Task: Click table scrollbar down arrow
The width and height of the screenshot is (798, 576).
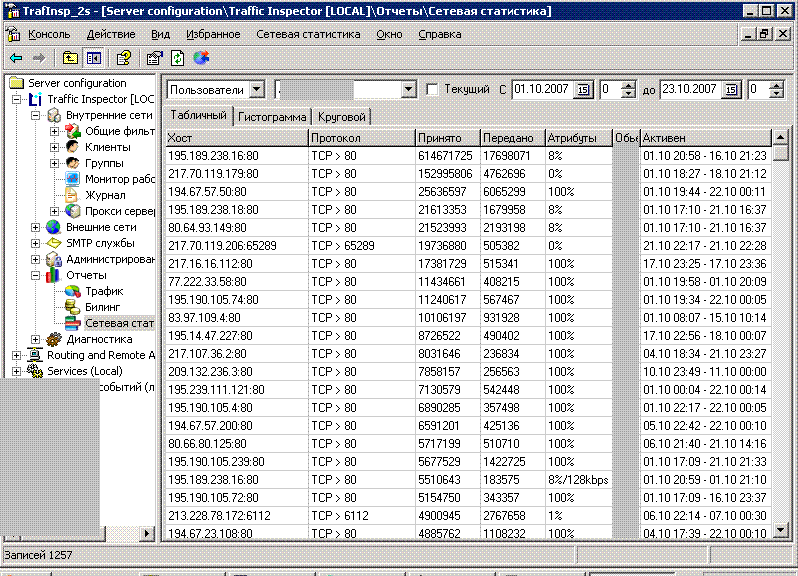Action: 781,530
